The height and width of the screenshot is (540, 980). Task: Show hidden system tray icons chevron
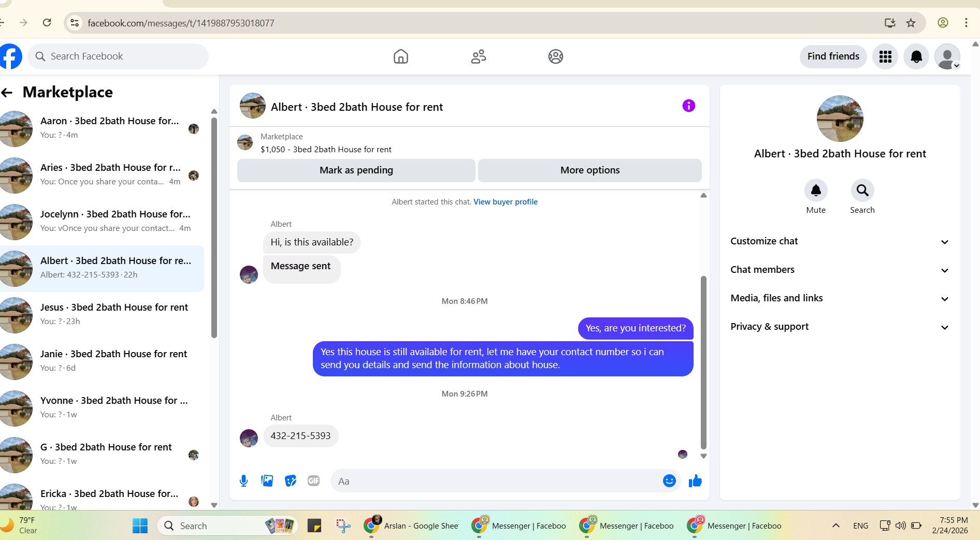[835, 526]
